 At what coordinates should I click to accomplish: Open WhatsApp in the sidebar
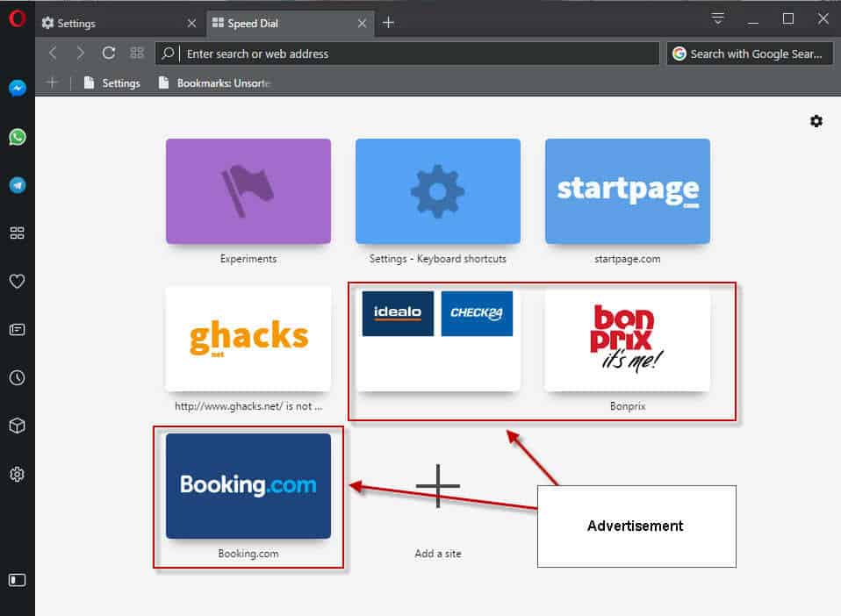[x=18, y=137]
